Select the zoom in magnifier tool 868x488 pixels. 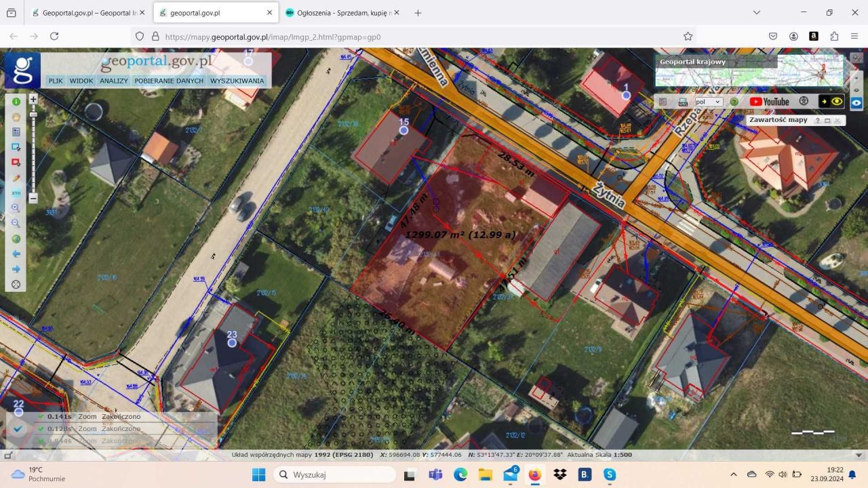(16, 208)
